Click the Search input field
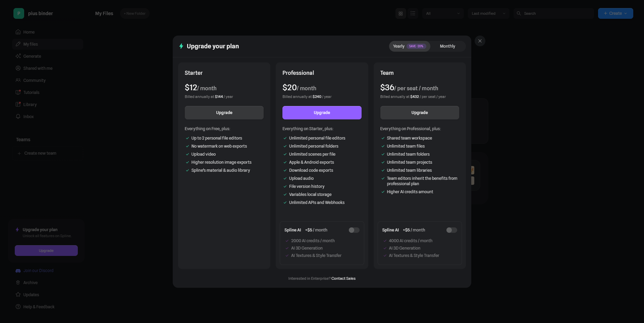The image size is (644, 323). tap(557, 13)
